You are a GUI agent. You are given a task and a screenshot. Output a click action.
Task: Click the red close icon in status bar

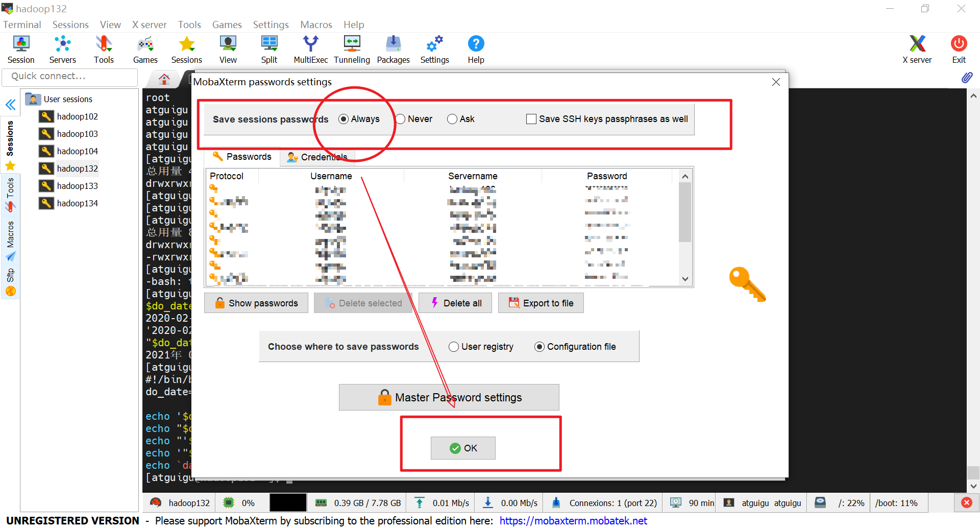966,502
